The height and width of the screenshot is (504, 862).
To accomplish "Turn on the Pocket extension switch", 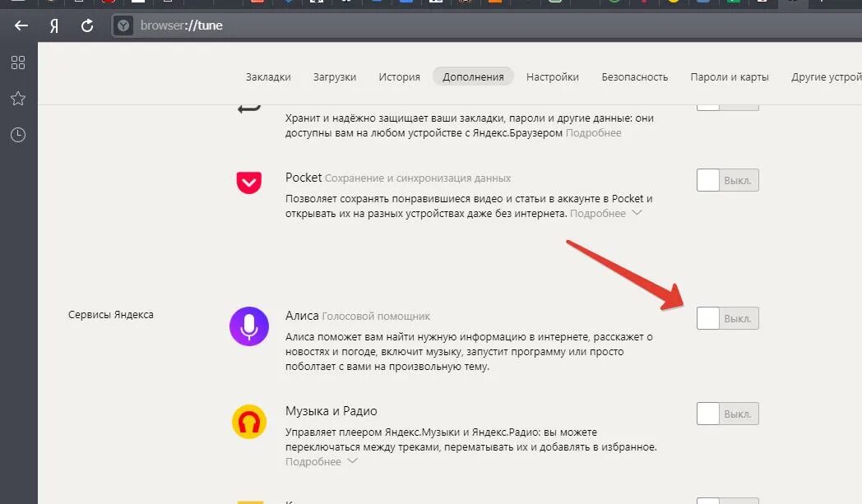I will coord(727,180).
